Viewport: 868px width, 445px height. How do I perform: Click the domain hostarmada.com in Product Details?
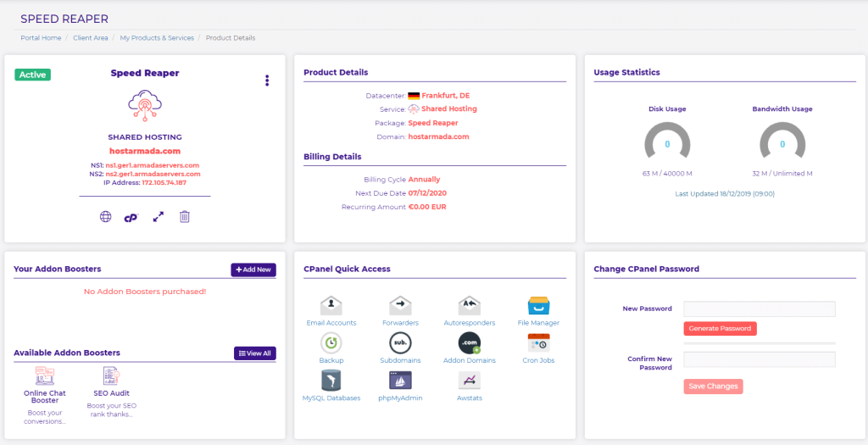438,136
